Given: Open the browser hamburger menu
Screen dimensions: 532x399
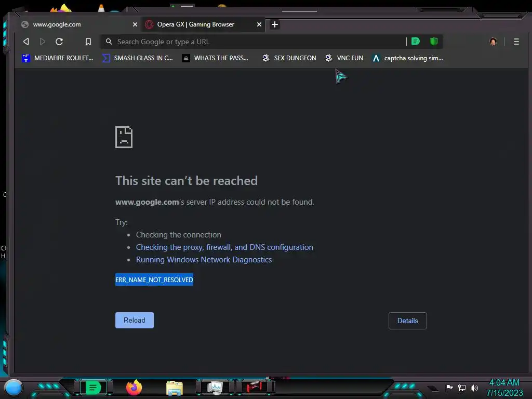Looking at the screenshot, I should pyautogui.click(x=516, y=42).
